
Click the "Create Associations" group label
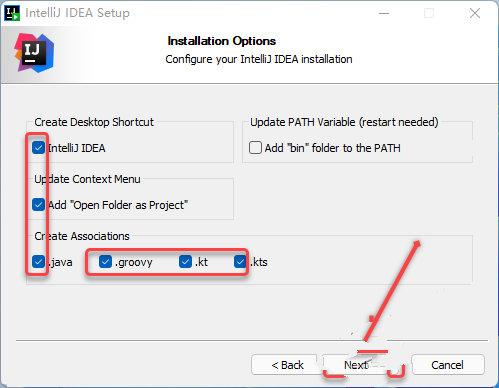[x=82, y=236]
